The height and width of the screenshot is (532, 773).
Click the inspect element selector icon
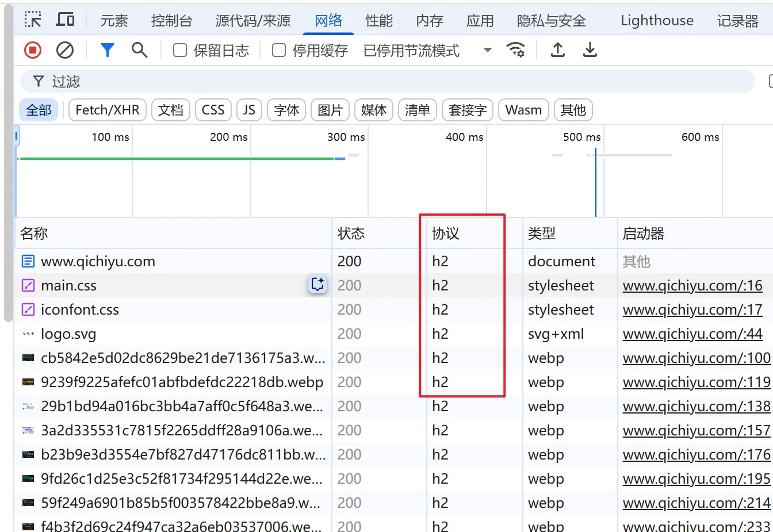tap(33, 20)
